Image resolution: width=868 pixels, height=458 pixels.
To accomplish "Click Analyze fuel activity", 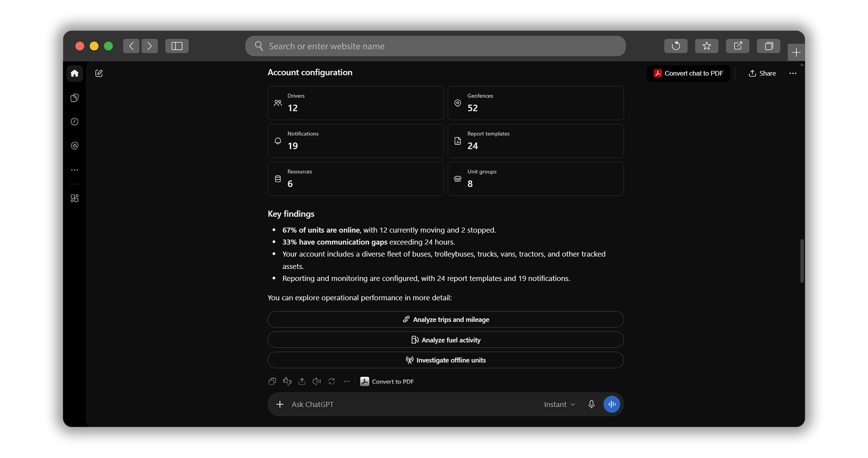I will (446, 340).
